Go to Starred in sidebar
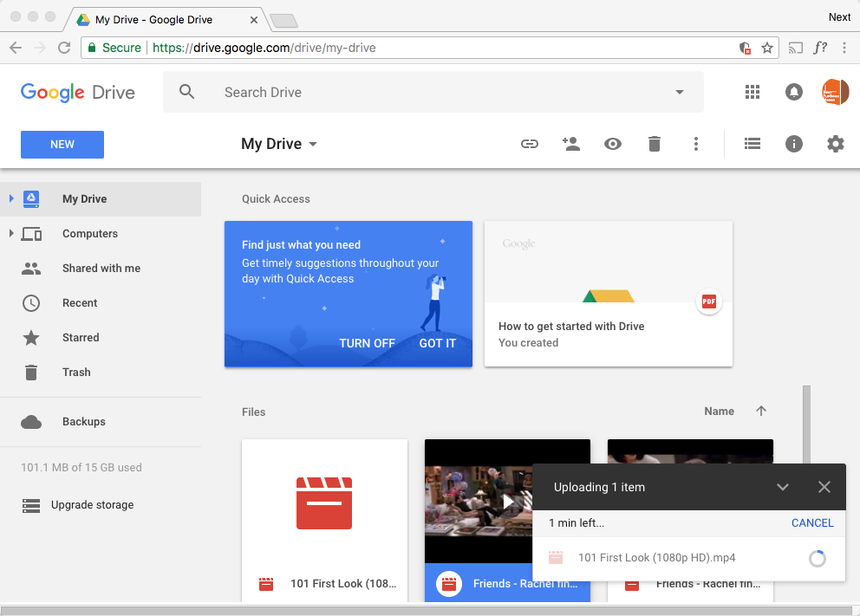The width and height of the screenshot is (860, 616). point(81,338)
